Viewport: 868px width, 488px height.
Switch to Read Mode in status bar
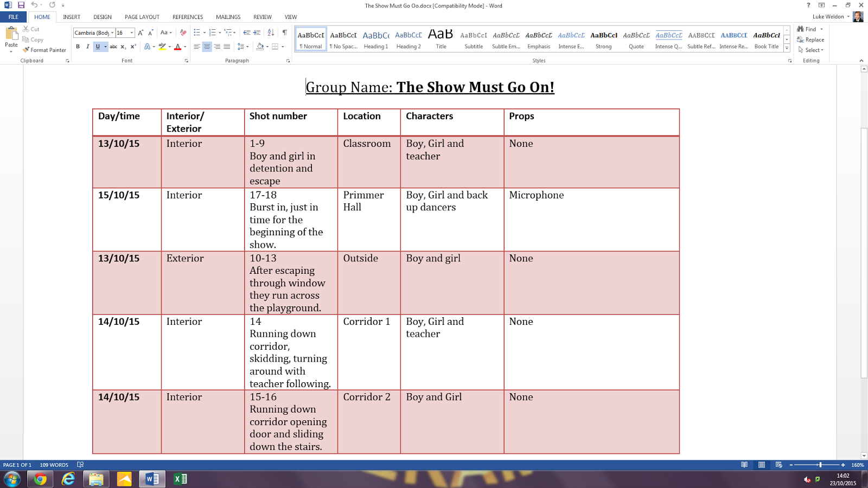tap(745, 465)
